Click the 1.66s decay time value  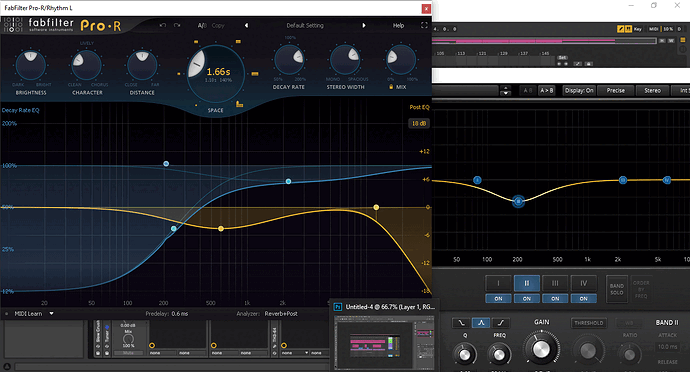(219, 71)
